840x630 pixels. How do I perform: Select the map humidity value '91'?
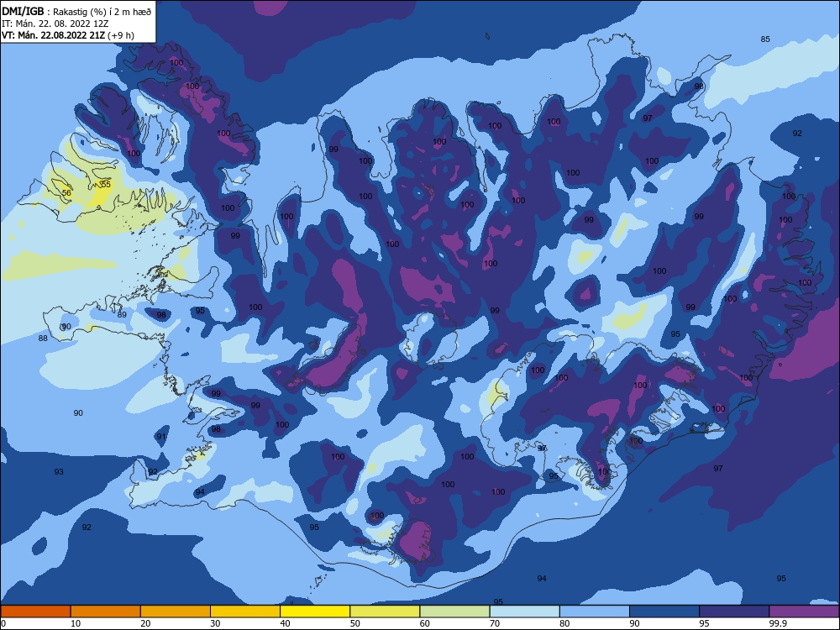click(x=161, y=437)
